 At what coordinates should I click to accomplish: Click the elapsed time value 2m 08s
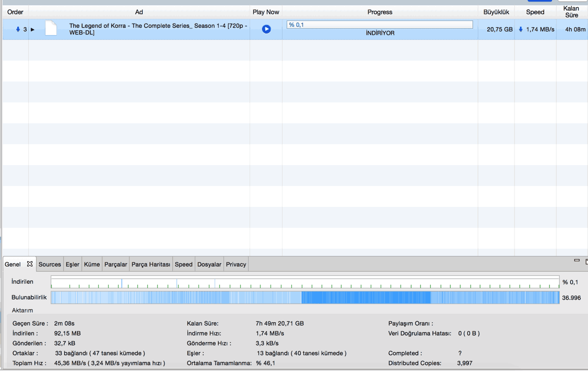coord(65,323)
